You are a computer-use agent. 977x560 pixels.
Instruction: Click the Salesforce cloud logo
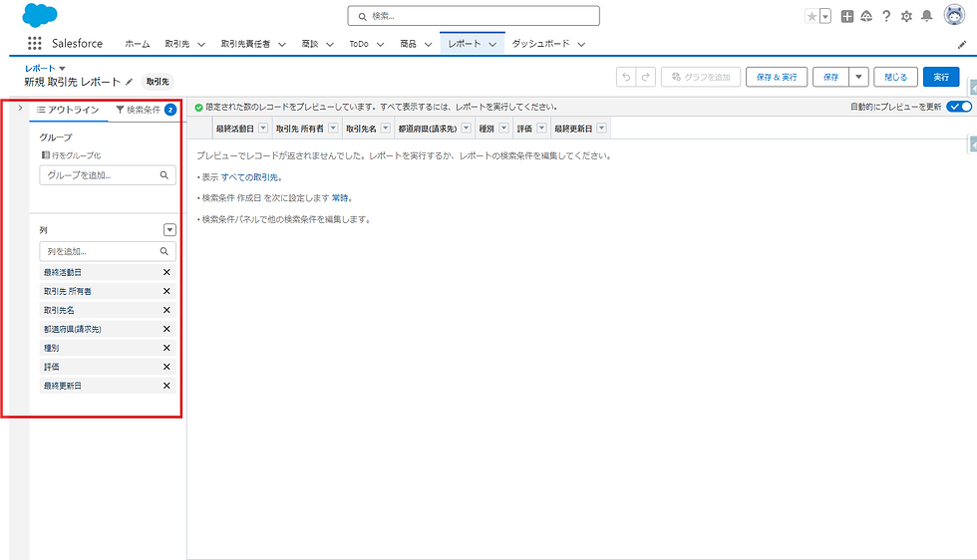(x=40, y=15)
